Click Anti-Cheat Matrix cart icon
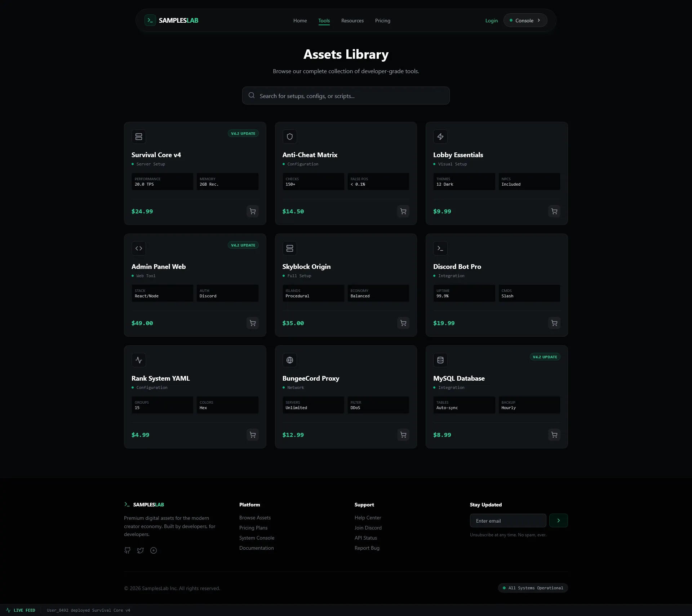 click(x=403, y=211)
